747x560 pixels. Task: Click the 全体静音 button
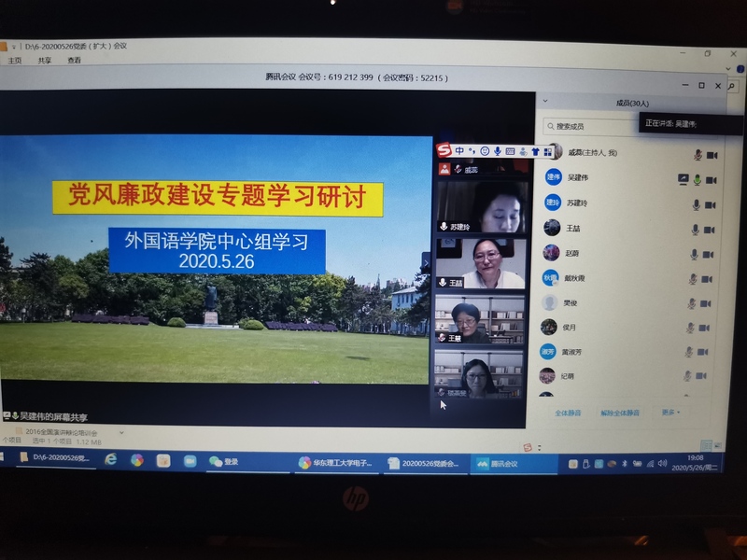pos(569,412)
